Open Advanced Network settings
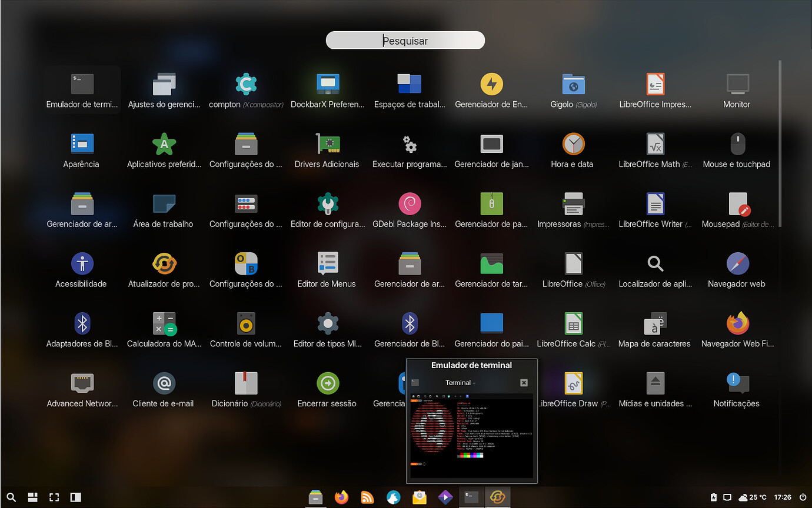812x508 pixels. tap(82, 390)
